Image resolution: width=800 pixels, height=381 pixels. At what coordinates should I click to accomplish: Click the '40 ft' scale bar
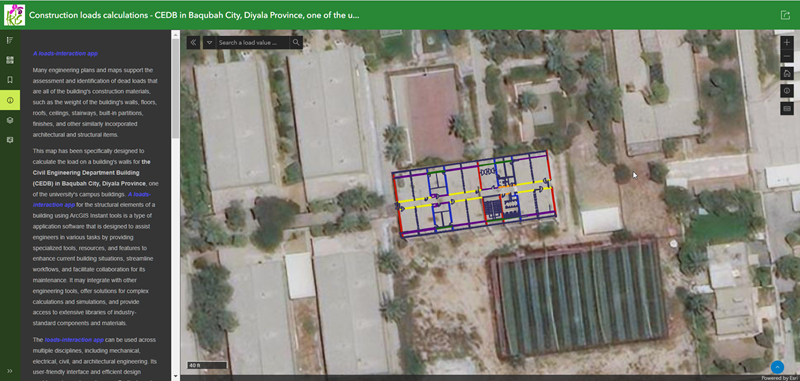(207, 365)
